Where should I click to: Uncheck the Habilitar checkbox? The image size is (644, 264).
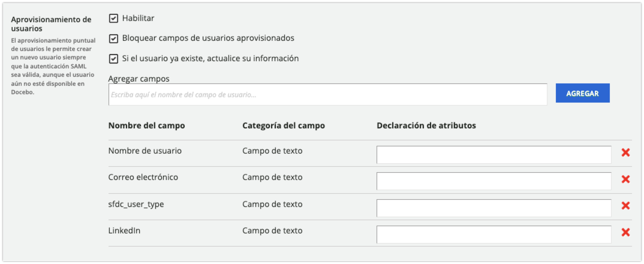(113, 19)
